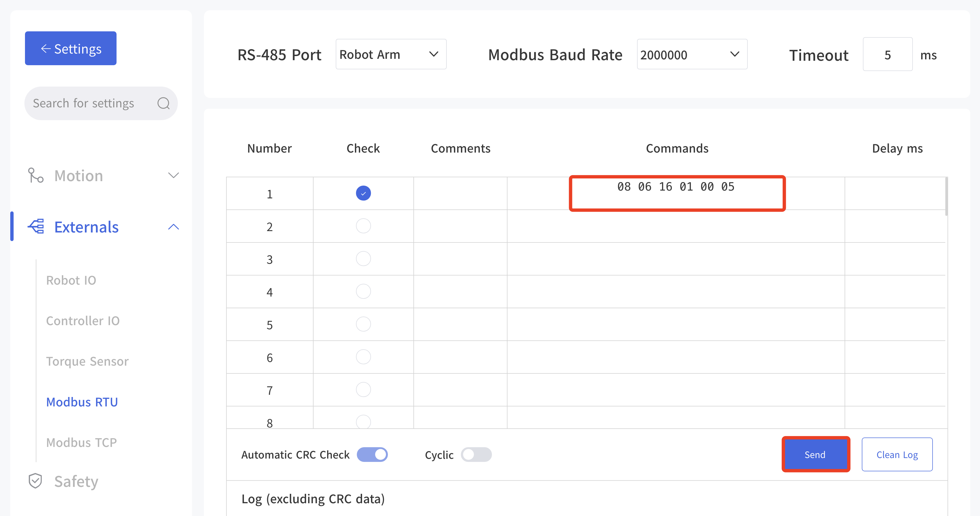Enable the Cyclic switch
Screen dimensions: 980x516
pos(476,454)
